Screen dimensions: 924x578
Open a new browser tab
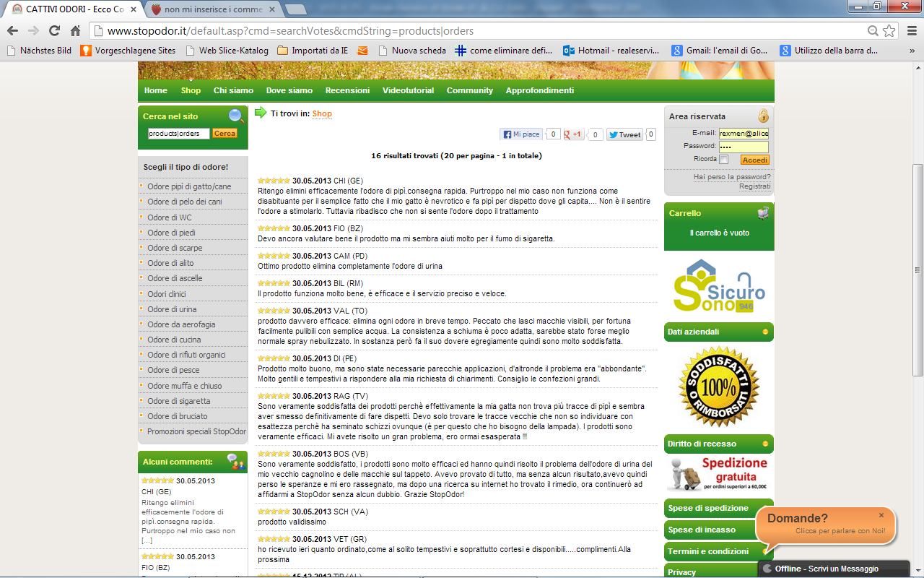295,9
